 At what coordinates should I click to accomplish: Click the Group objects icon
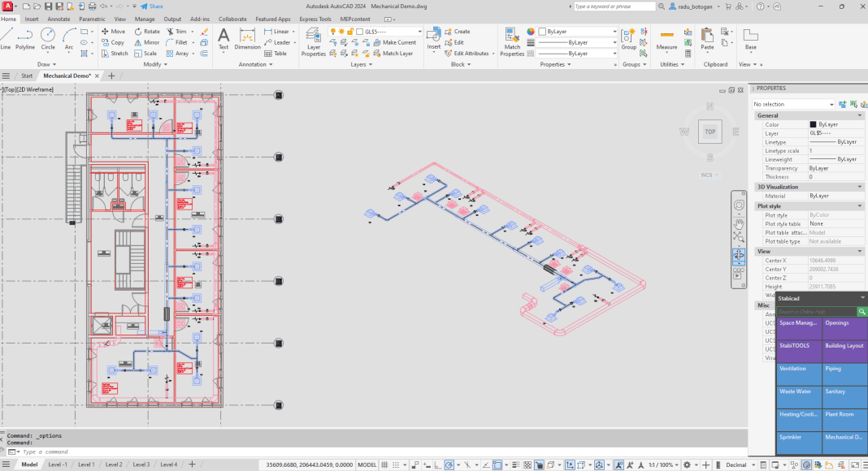tap(629, 38)
